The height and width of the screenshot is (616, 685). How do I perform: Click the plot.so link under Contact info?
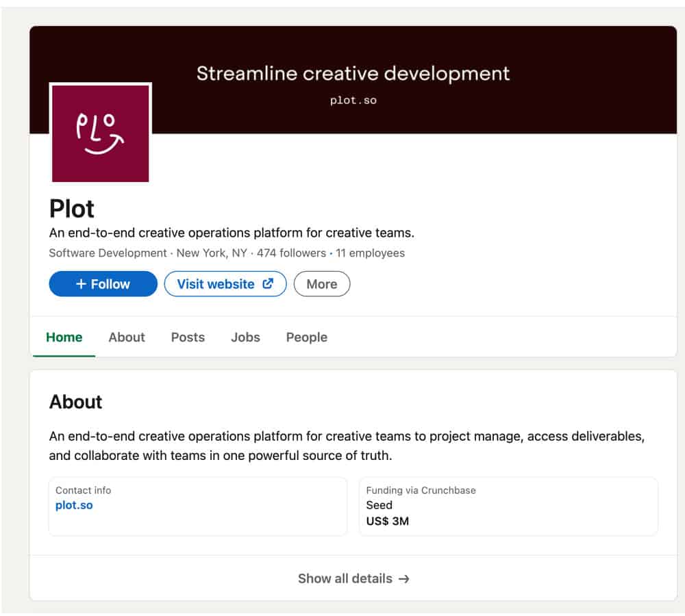click(74, 506)
